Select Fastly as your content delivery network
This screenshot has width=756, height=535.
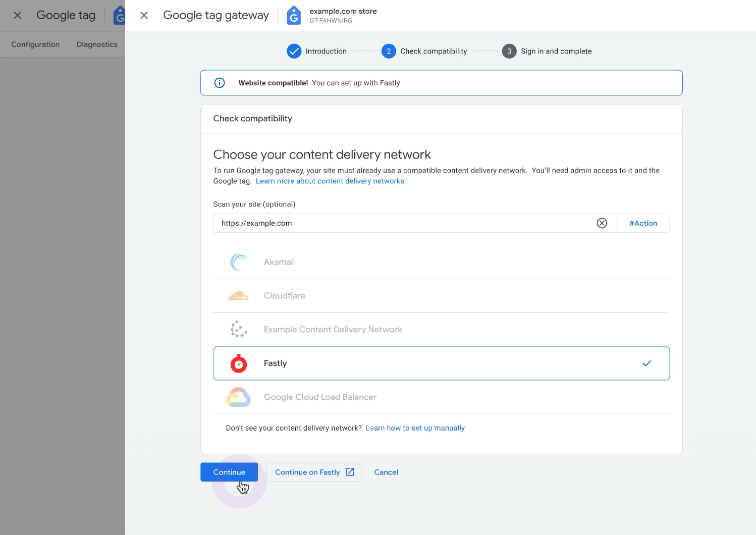(442, 363)
